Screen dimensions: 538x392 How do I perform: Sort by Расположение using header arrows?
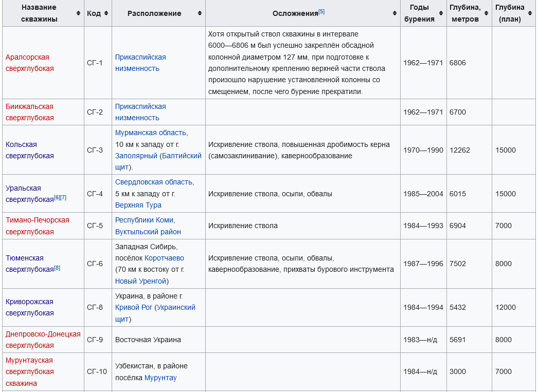(200, 13)
